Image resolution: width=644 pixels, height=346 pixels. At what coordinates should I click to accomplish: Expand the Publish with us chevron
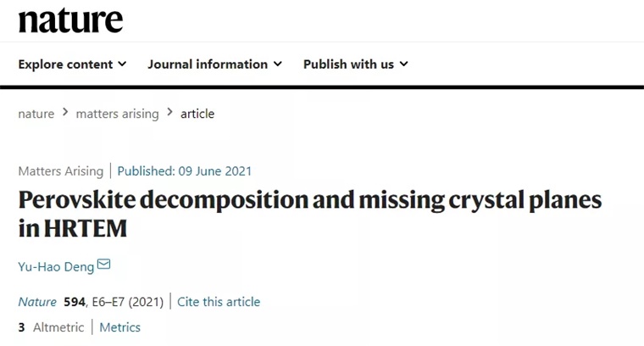403,64
